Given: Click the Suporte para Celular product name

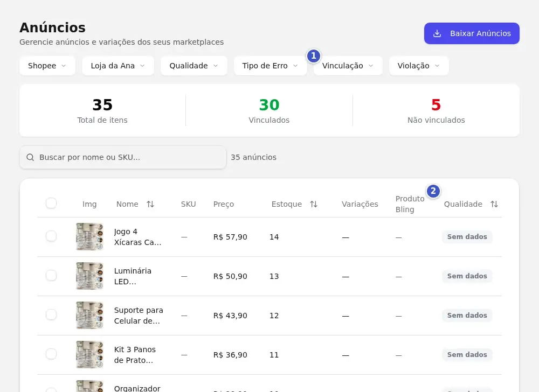Looking at the screenshot, I should pyautogui.click(x=139, y=316).
